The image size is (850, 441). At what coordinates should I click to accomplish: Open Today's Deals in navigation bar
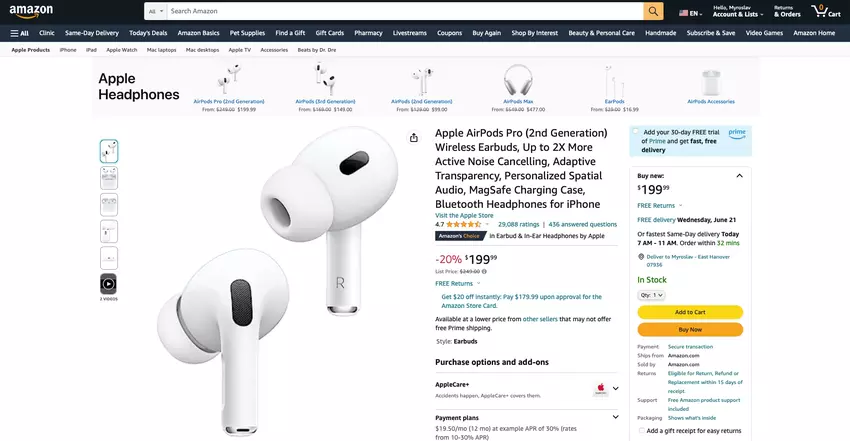point(148,33)
